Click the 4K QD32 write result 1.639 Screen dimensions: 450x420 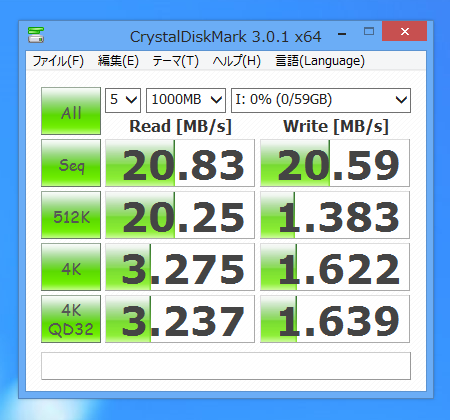point(335,319)
